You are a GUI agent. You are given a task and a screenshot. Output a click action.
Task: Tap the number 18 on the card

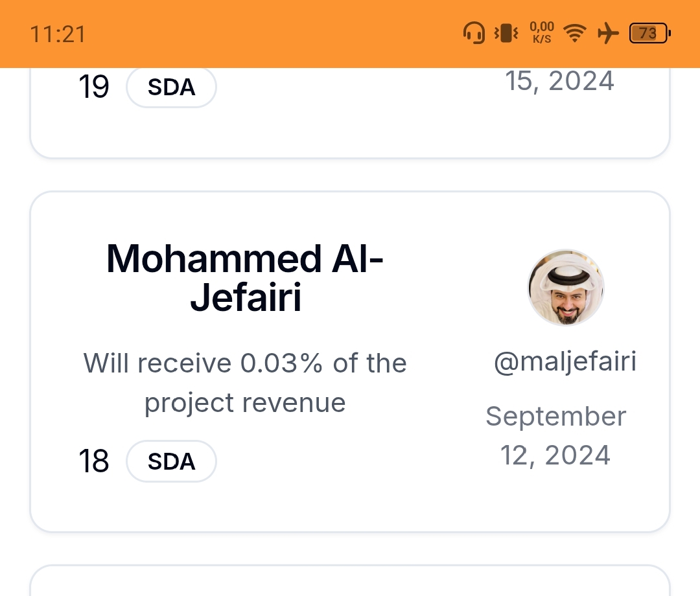tap(94, 461)
